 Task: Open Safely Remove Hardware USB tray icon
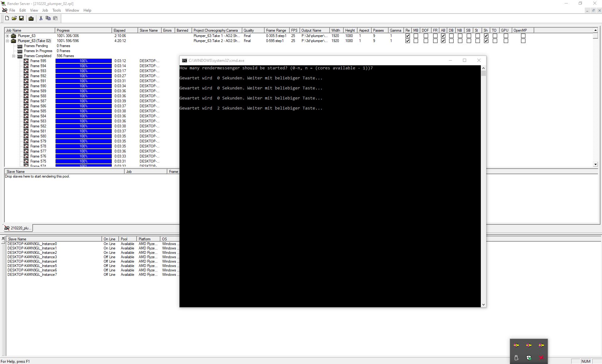[516, 358]
